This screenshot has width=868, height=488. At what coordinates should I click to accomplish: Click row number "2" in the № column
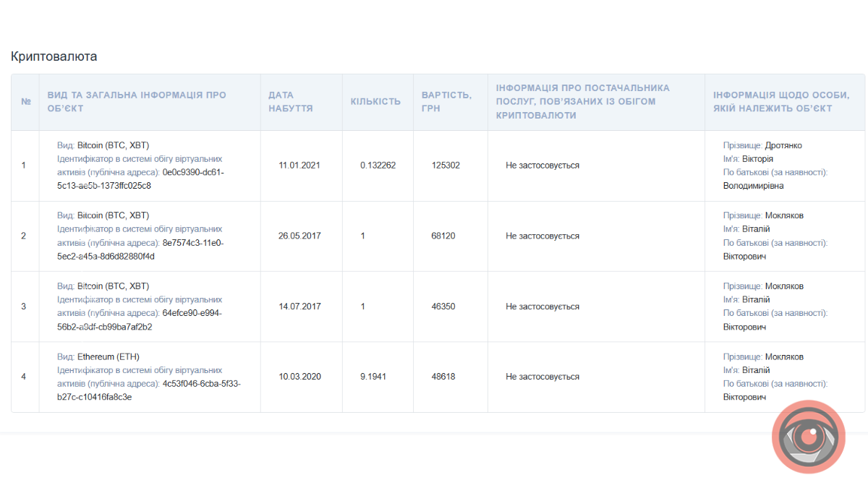(24, 236)
